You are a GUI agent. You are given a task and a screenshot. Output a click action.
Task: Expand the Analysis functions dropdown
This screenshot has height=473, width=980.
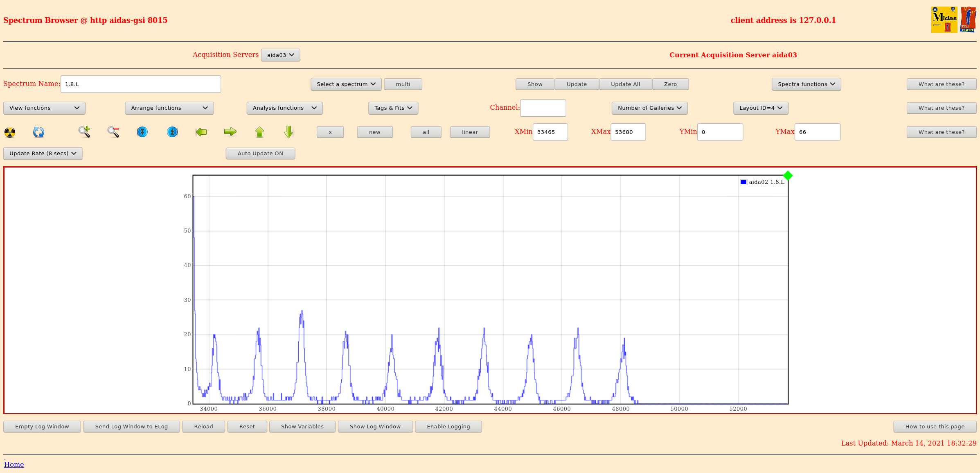coord(284,108)
